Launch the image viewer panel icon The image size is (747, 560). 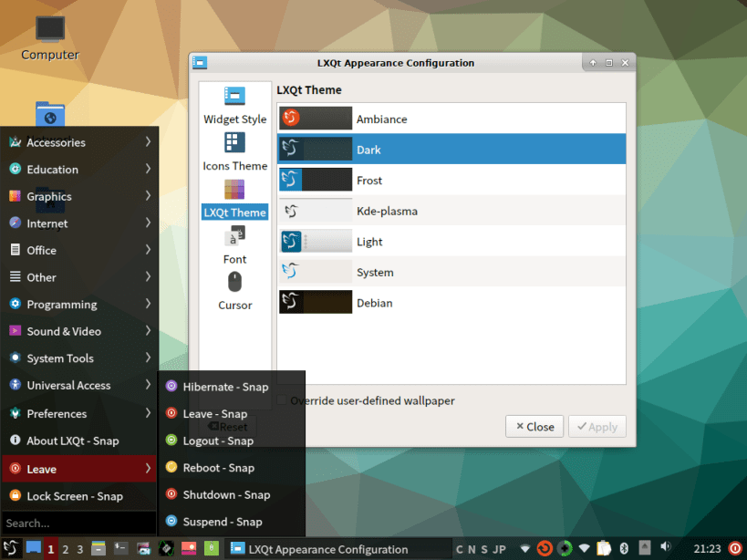click(x=189, y=548)
